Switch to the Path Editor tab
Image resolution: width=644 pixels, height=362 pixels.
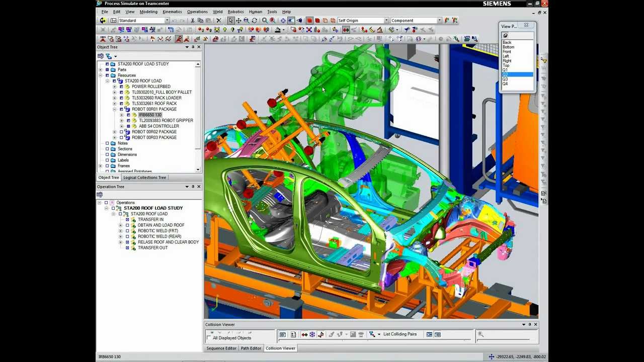point(251,348)
